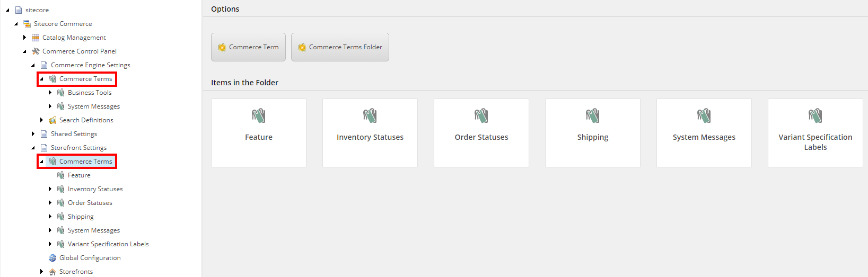868x277 pixels.
Task: Click the Commerce Engine Settings page icon
Action: pyautogui.click(x=44, y=65)
